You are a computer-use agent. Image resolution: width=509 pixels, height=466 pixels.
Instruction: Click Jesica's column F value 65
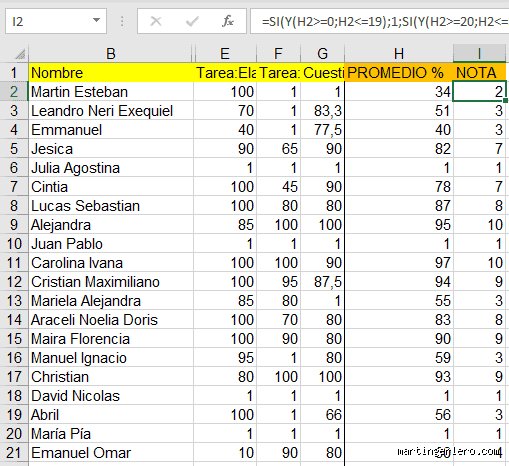point(278,149)
